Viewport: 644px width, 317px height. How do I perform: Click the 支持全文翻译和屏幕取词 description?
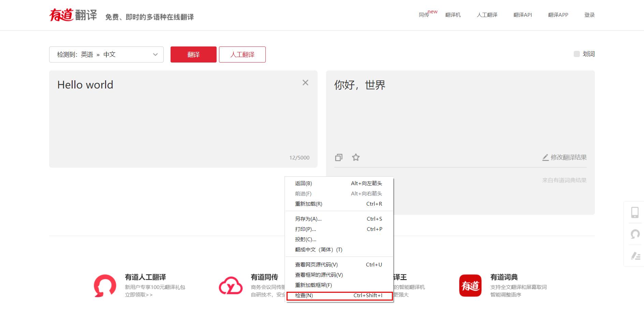click(518, 287)
